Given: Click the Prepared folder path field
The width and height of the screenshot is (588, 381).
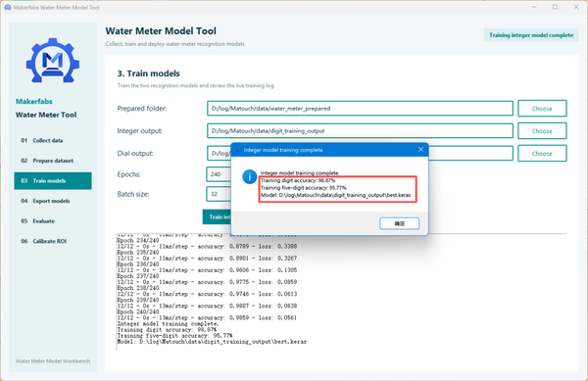Looking at the screenshot, I should [x=360, y=109].
